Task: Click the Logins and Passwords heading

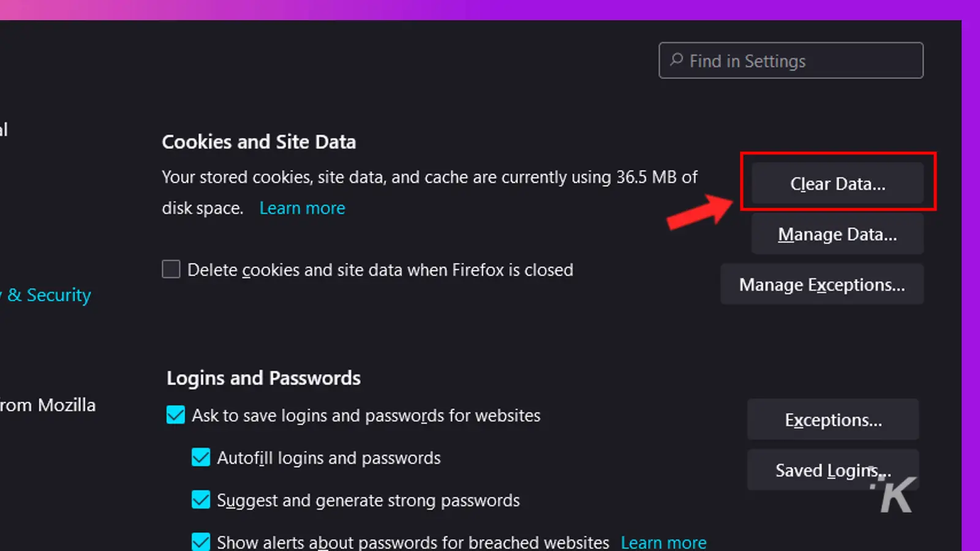Action: pos(263,378)
